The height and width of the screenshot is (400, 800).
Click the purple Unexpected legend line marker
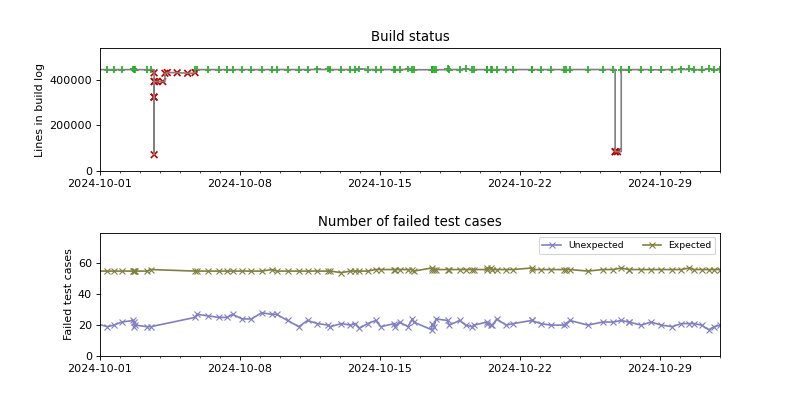pyautogui.click(x=553, y=245)
